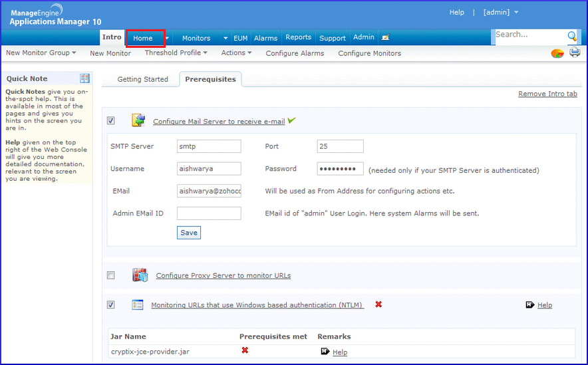
Task: Click Help link in cryptix-jce-provider row
Action: click(x=340, y=352)
